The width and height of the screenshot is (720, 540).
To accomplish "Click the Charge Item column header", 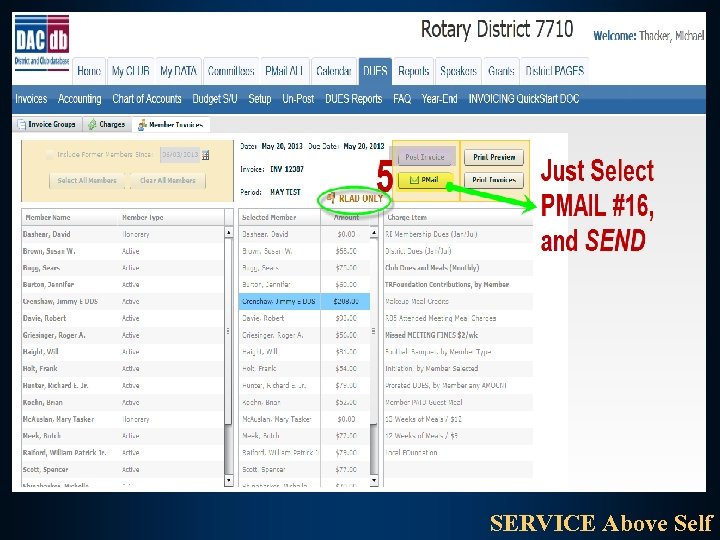I will coord(458,217).
